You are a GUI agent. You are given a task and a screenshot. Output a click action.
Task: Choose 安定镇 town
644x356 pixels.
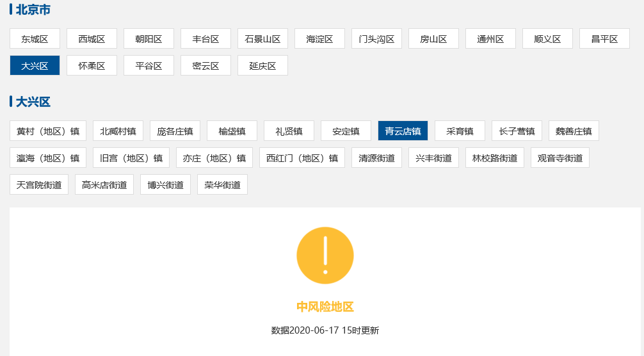coord(346,131)
